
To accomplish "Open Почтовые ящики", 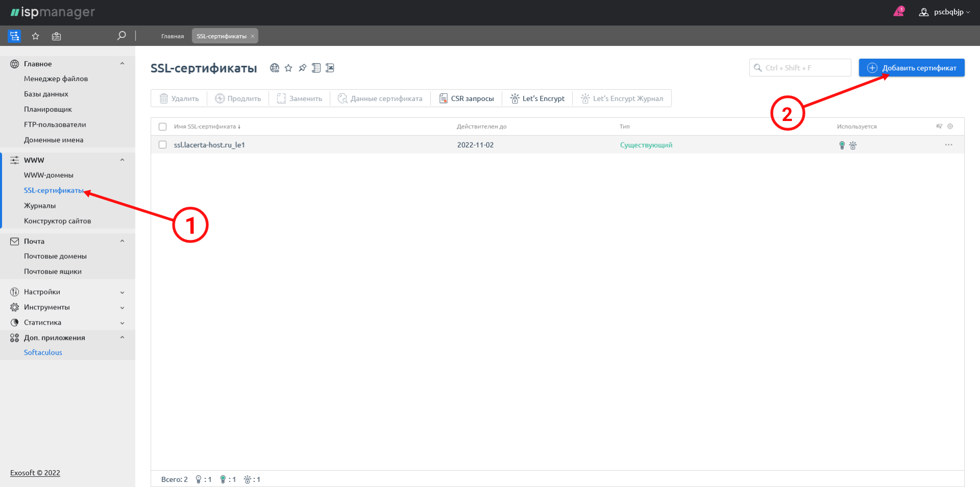I will click(x=53, y=272).
